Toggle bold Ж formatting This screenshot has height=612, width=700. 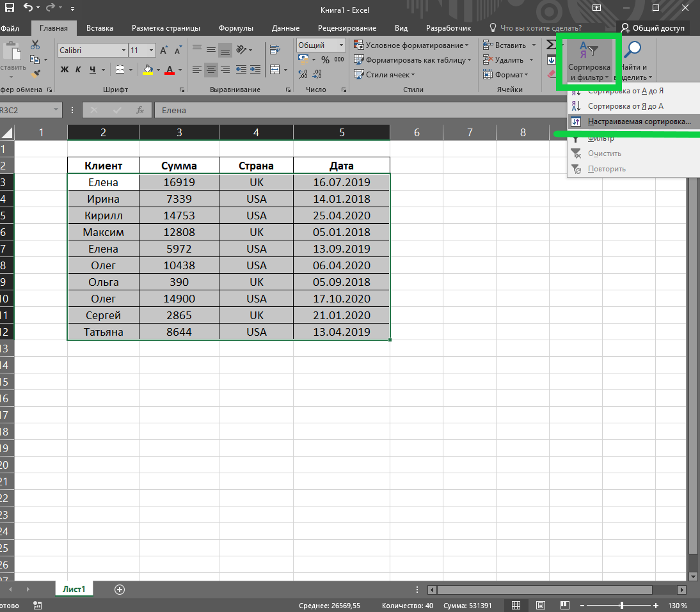click(x=65, y=70)
